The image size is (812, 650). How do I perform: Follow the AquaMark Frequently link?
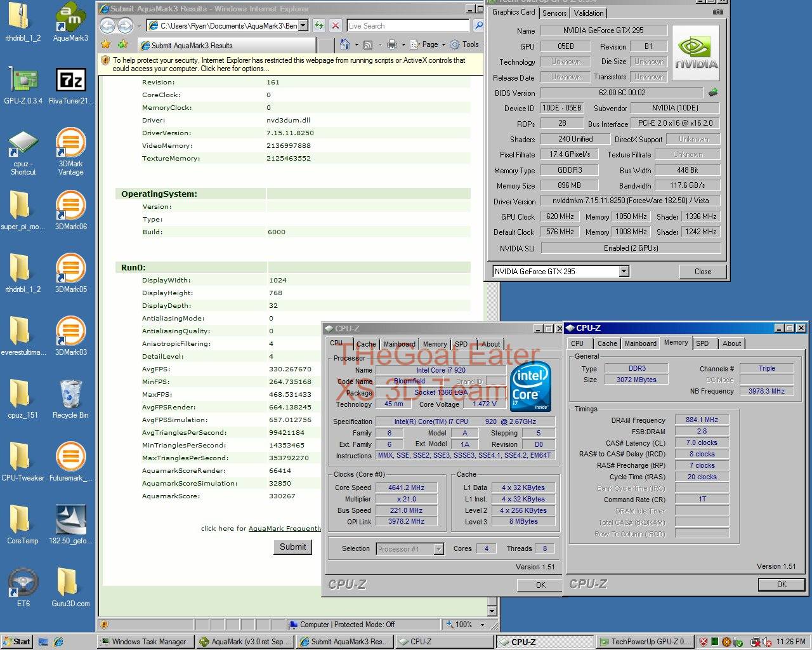coord(285,528)
